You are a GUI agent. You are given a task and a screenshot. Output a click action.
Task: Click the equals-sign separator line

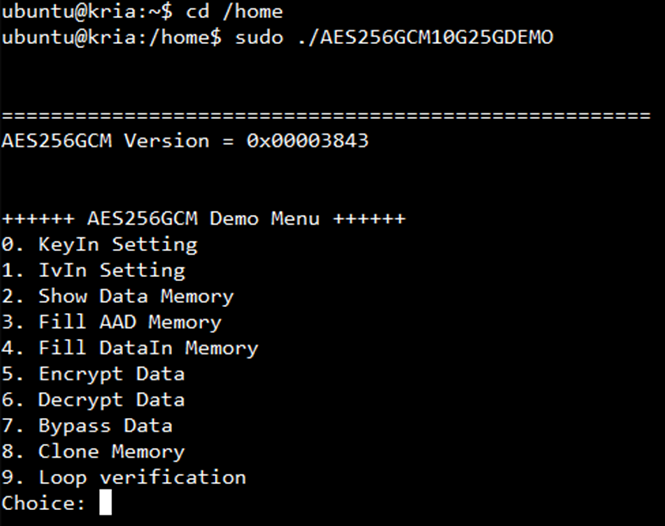[326, 115]
